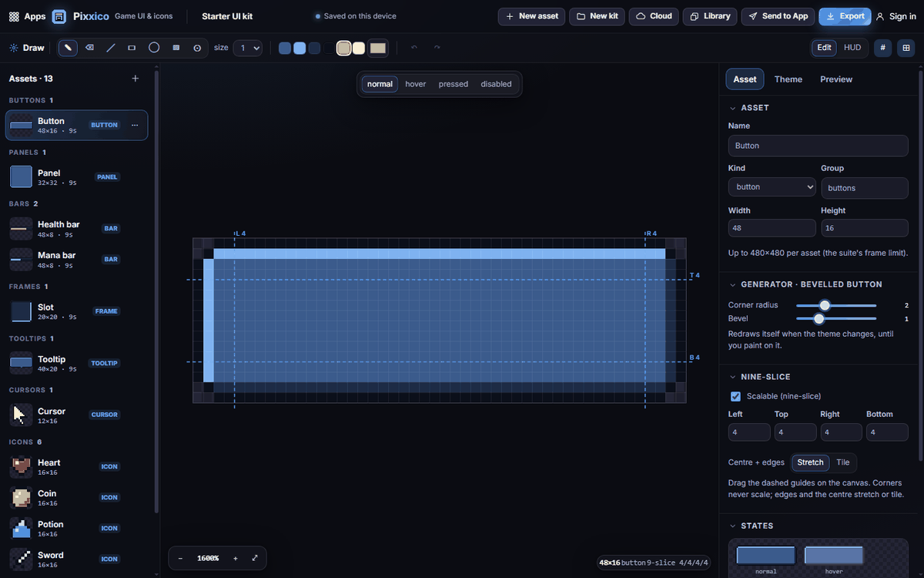The height and width of the screenshot is (578, 924).
Task: Show the hover state on canvas
Action: pyautogui.click(x=416, y=84)
